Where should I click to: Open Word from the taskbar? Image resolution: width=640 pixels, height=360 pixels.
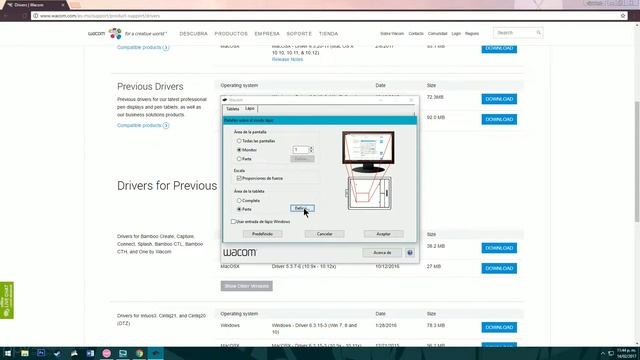[x=90, y=353]
